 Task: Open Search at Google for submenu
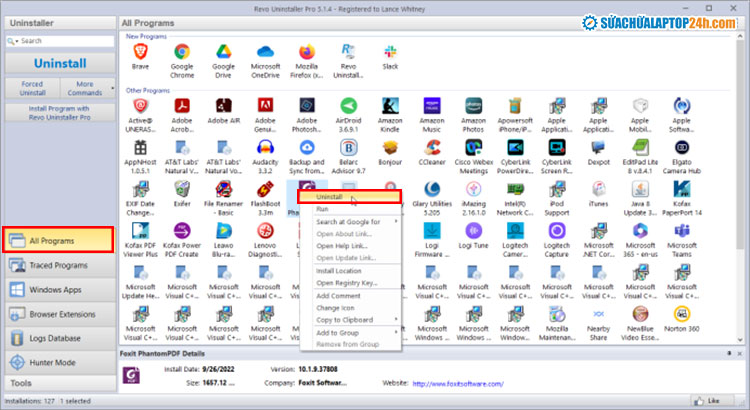[x=350, y=222]
